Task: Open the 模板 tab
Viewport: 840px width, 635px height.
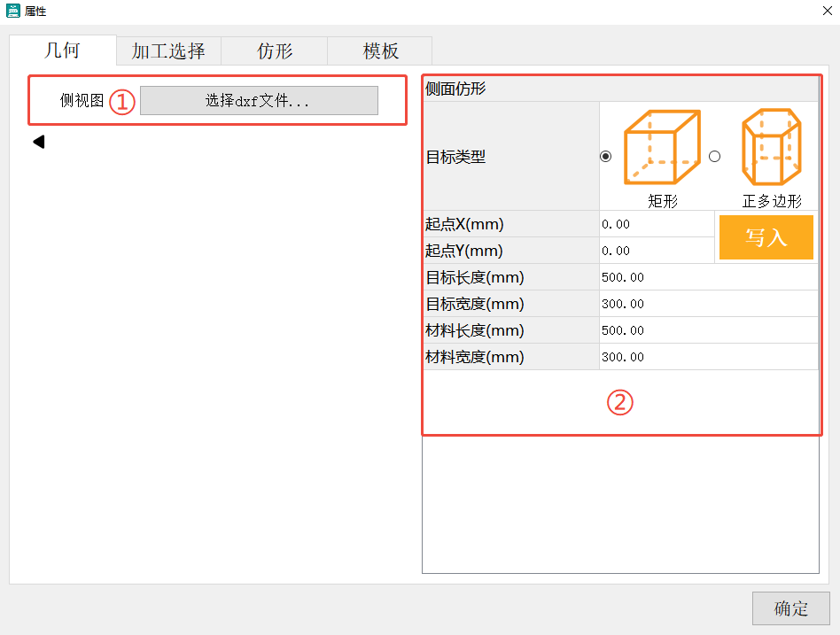Action: pos(380,51)
